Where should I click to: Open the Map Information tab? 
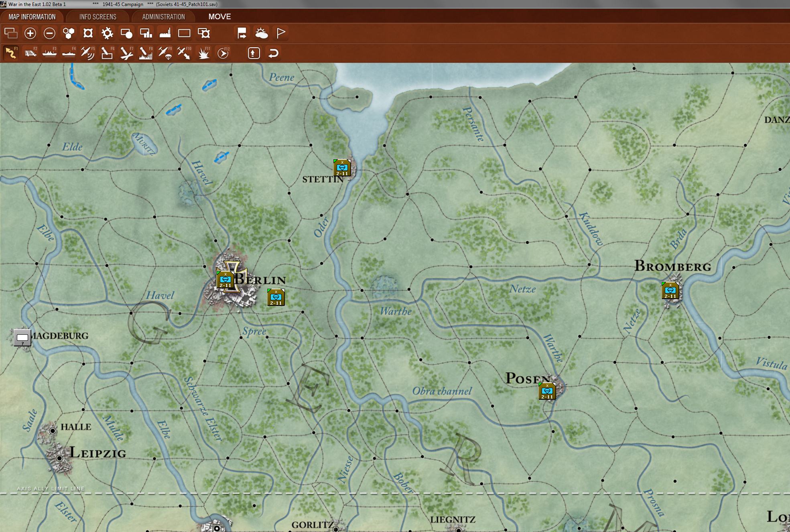(x=32, y=17)
